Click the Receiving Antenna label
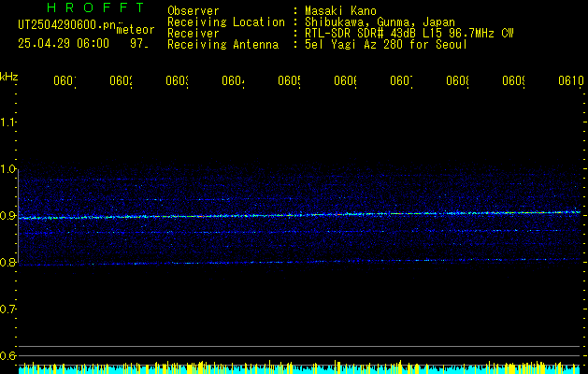This screenshot has width=588, height=374. pyautogui.click(x=222, y=45)
